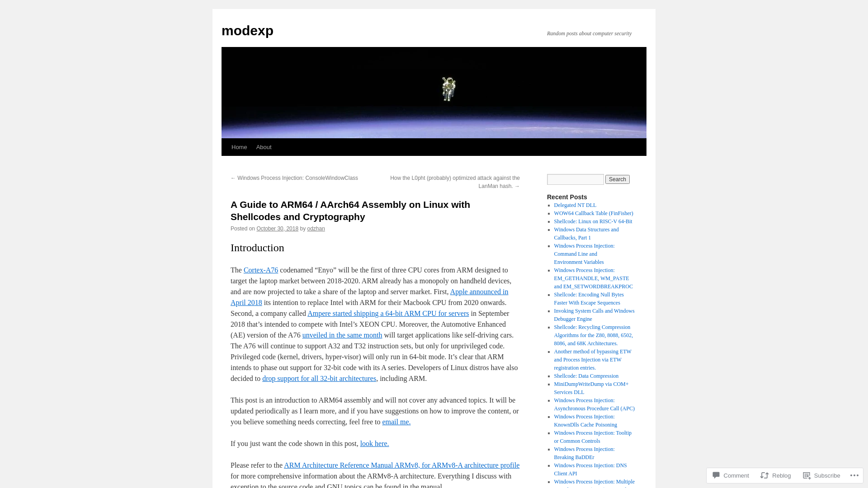This screenshot has height=488, width=868.
Task: Click the modexp site title link
Action: [247, 30]
